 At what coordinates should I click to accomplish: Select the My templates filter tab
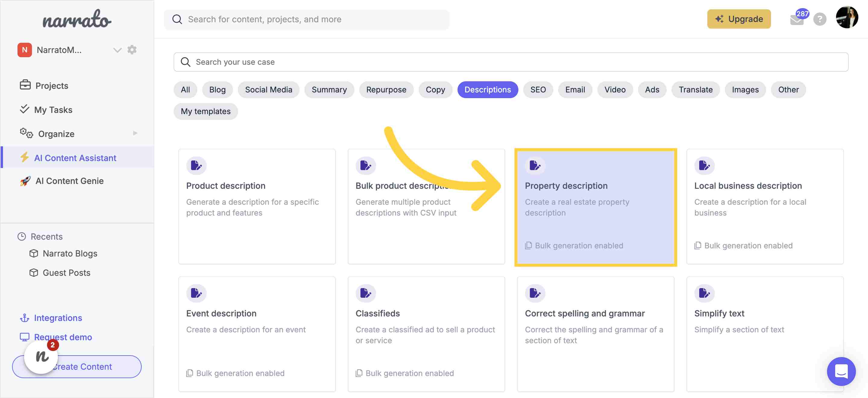pyautogui.click(x=206, y=111)
